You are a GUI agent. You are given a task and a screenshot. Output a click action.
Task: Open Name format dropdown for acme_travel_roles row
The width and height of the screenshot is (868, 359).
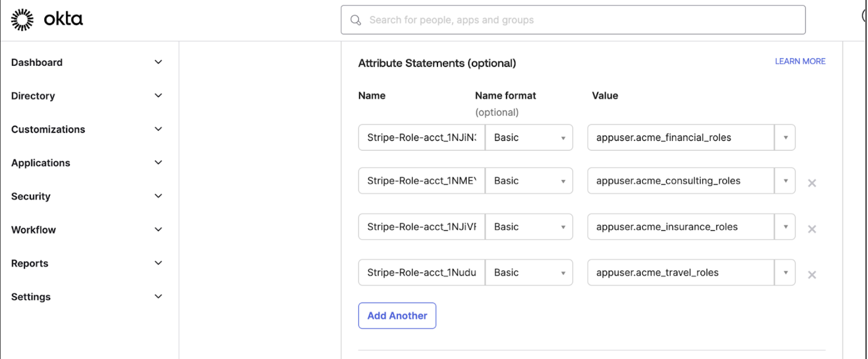pos(529,272)
